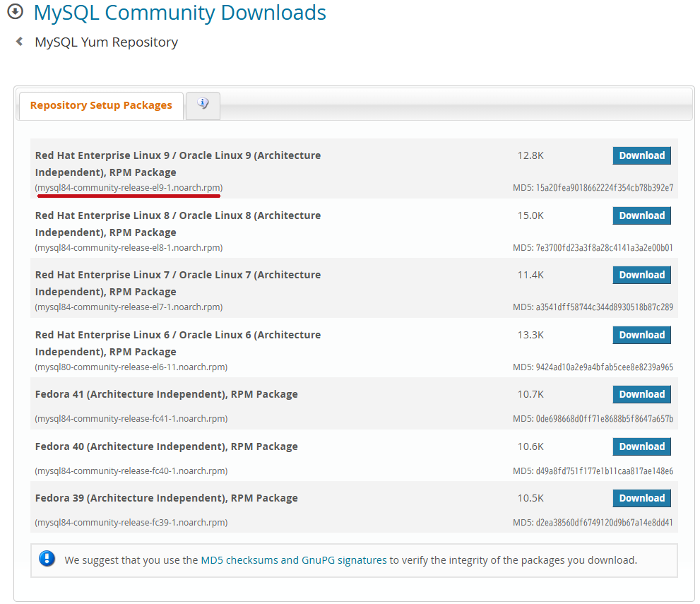Click the Fedora 39 package title
This screenshot has height=604, width=700.
coord(167,498)
